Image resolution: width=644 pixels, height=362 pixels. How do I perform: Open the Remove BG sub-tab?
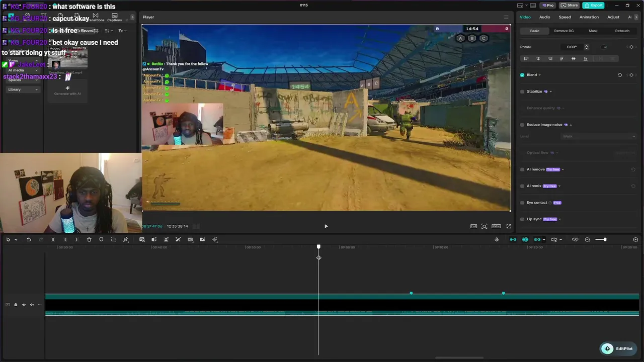[564, 31]
